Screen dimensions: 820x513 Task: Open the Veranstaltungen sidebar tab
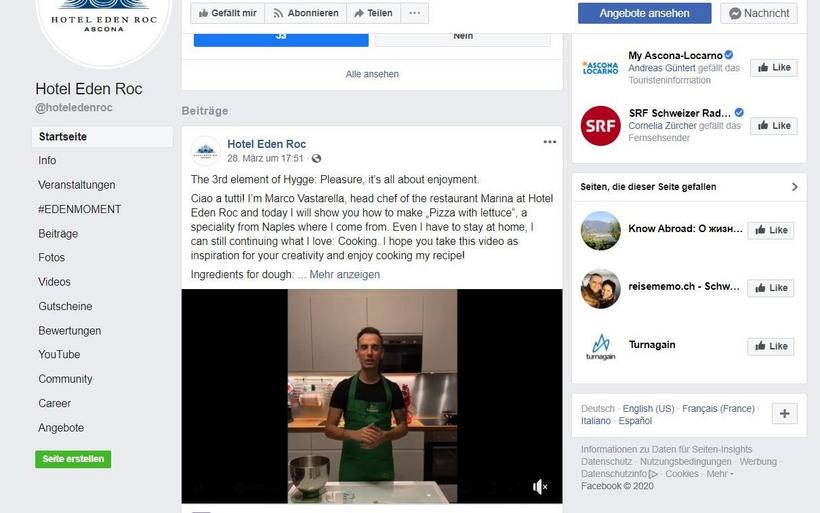click(x=77, y=185)
